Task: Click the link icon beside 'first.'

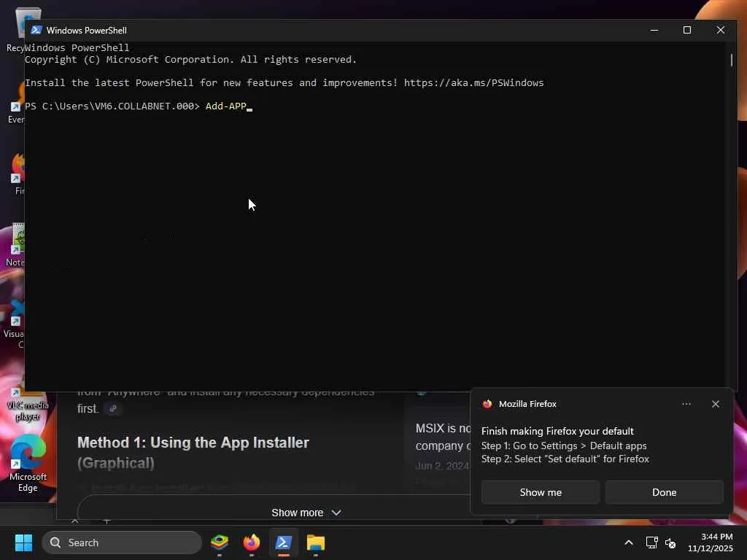Action: tap(113, 408)
